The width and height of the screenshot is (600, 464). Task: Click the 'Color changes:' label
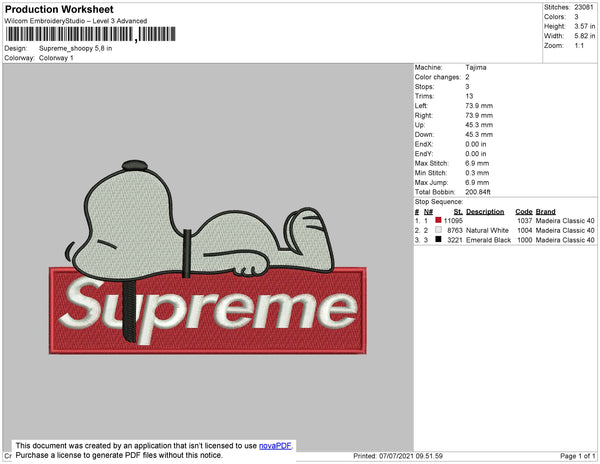437,77
